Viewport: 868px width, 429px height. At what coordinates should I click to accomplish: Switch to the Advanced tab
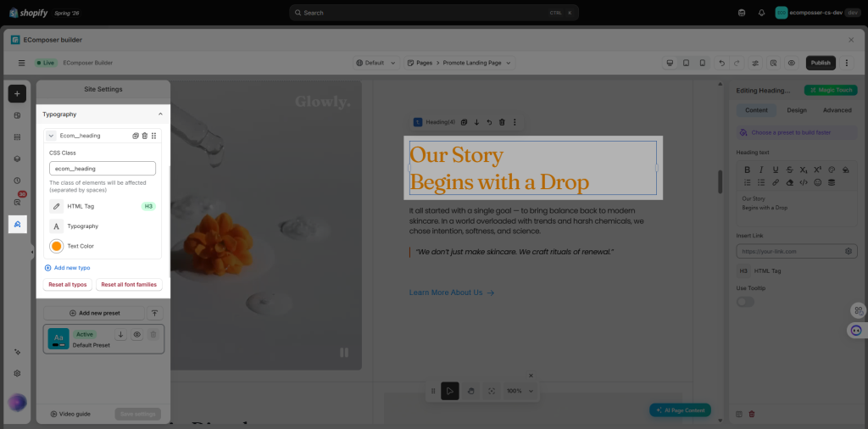[x=837, y=110]
